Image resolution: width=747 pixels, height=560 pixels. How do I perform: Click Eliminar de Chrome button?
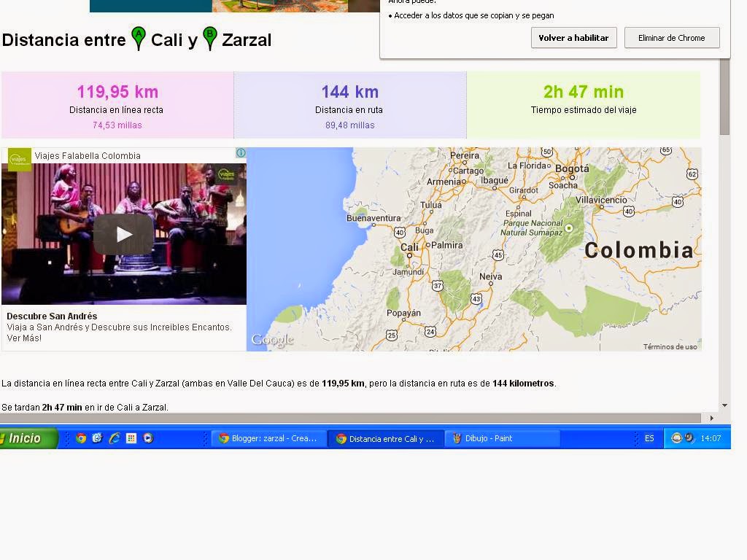[x=672, y=38]
